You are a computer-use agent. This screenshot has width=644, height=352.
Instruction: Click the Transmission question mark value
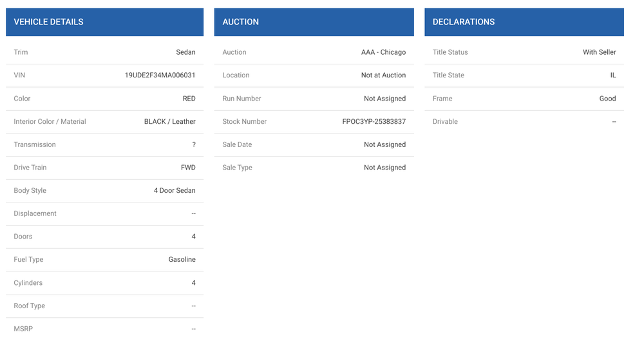tap(194, 145)
